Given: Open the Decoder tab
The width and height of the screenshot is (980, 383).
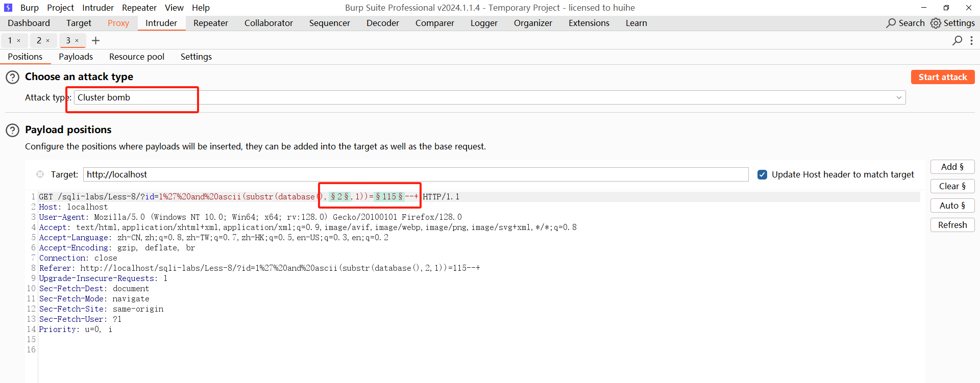Looking at the screenshot, I should (383, 23).
